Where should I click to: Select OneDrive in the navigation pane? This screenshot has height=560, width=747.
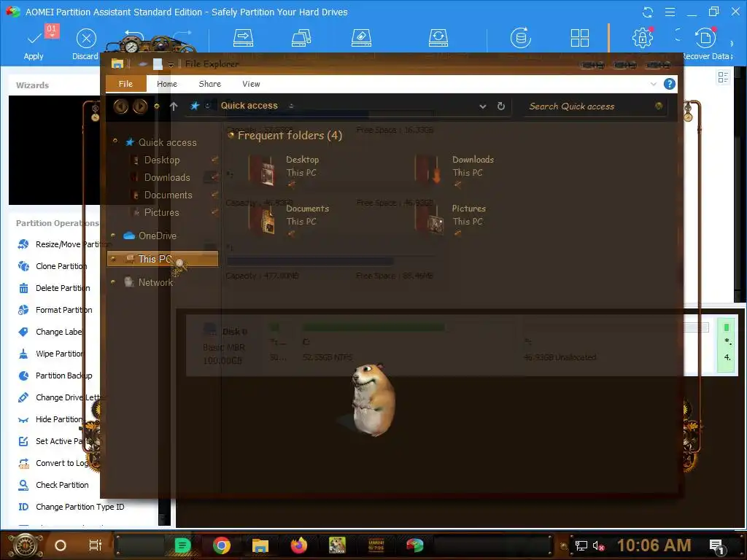[158, 236]
